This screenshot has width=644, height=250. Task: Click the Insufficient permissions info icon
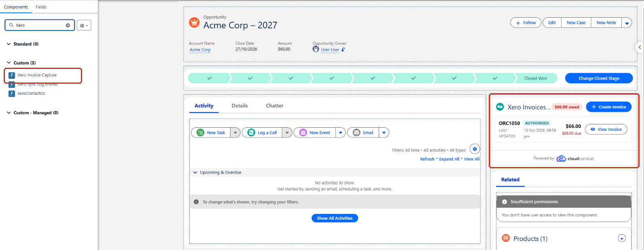[504, 202]
